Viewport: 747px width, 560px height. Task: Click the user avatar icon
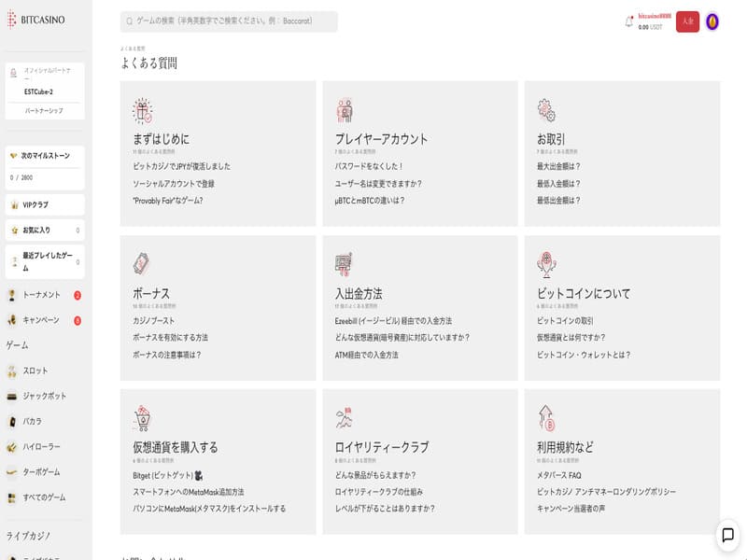[x=712, y=21]
